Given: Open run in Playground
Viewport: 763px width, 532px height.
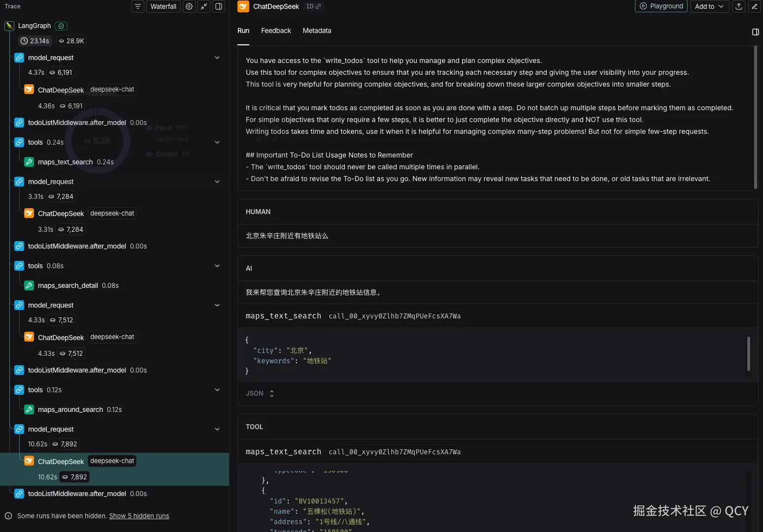Looking at the screenshot, I should point(661,6).
